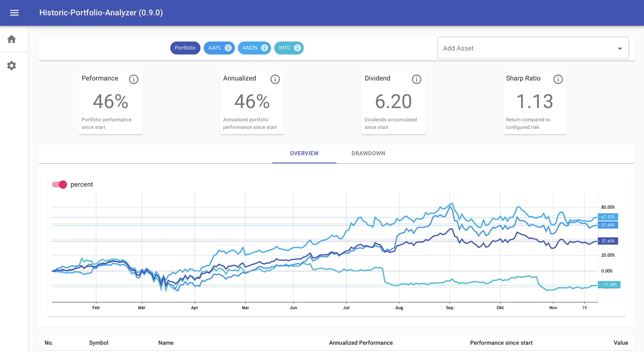Click the 67.57% value label on chart
Image resolution: width=644 pixels, height=352 pixels.
[608, 217]
